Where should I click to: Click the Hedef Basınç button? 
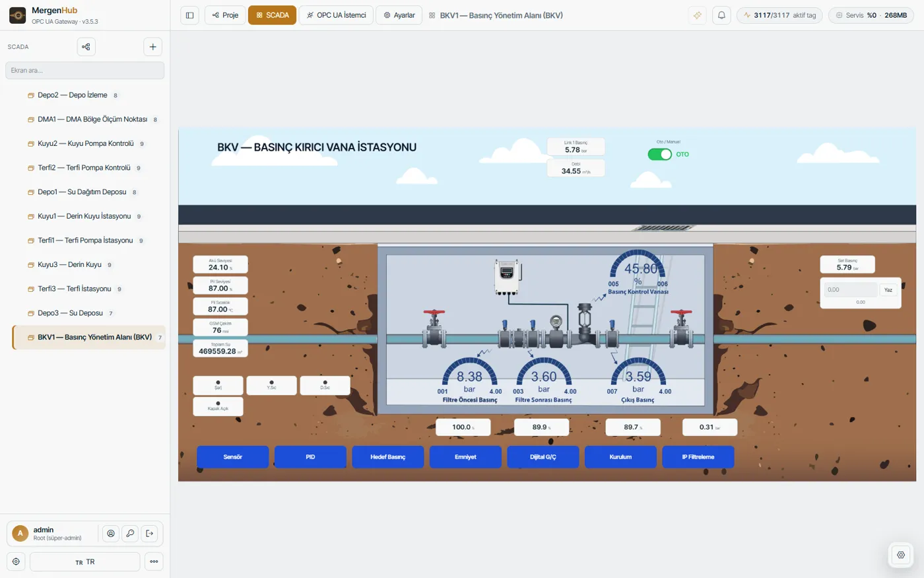pos(387,457)
